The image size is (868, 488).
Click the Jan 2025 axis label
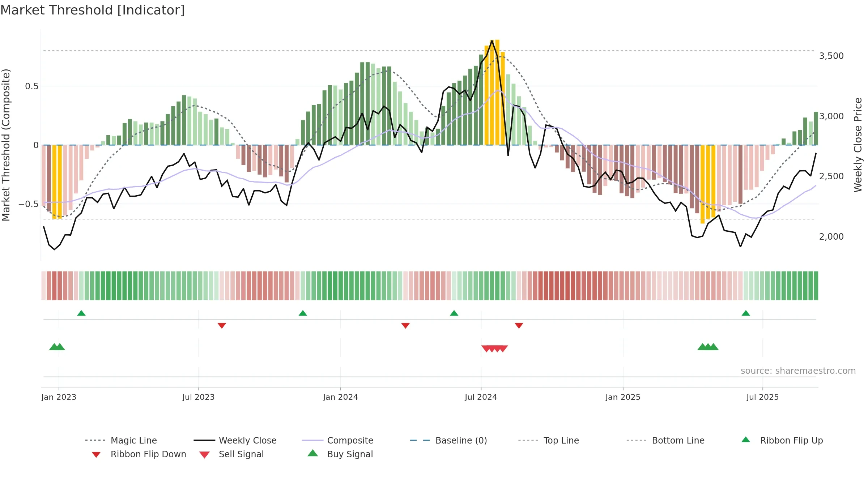pos(623,397)
